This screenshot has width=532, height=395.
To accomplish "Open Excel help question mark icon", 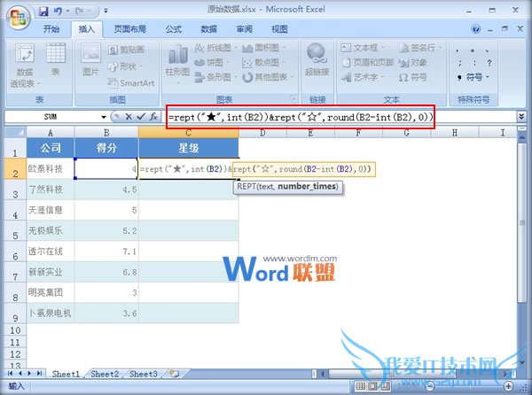I will 475,29.
